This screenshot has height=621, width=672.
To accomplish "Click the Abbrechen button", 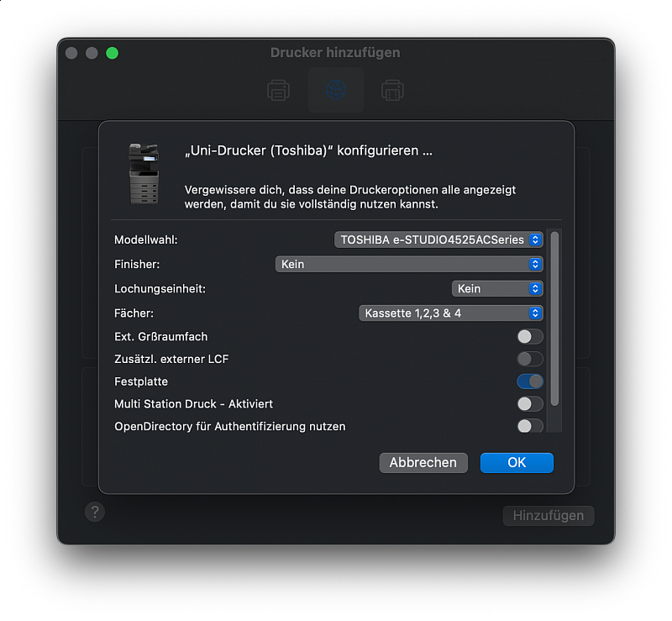I will click(x=423, y=463).
